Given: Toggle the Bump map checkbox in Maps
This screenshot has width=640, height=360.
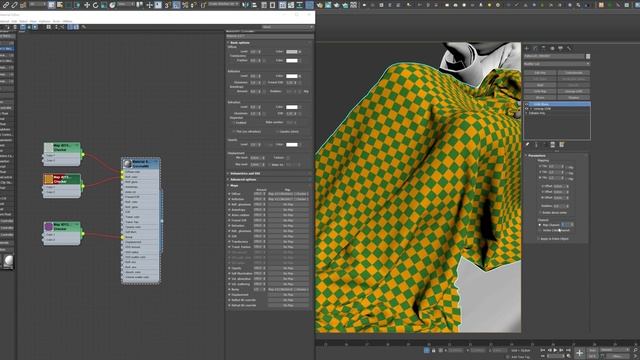Looking at the screenshot, I should [x=229, y=289].
